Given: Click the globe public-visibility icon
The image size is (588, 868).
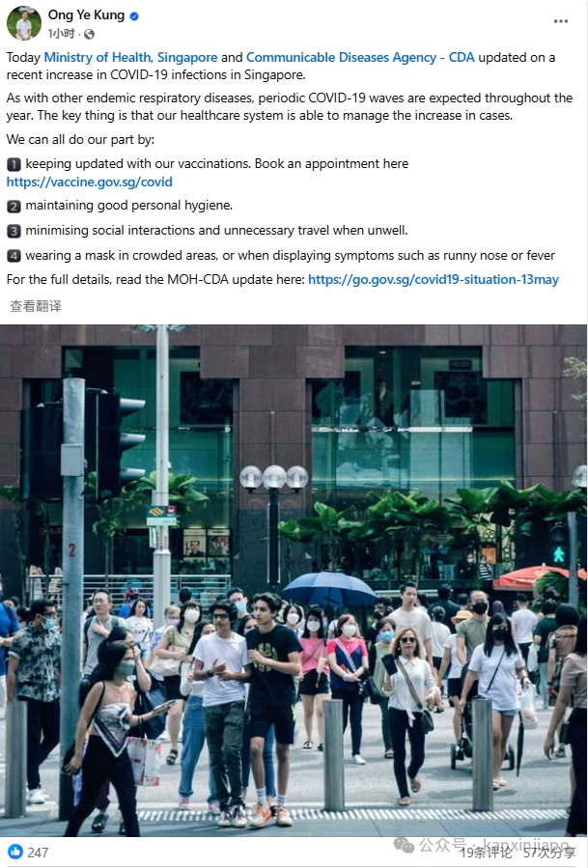Looking at the screenshot, I should (89, 35).
